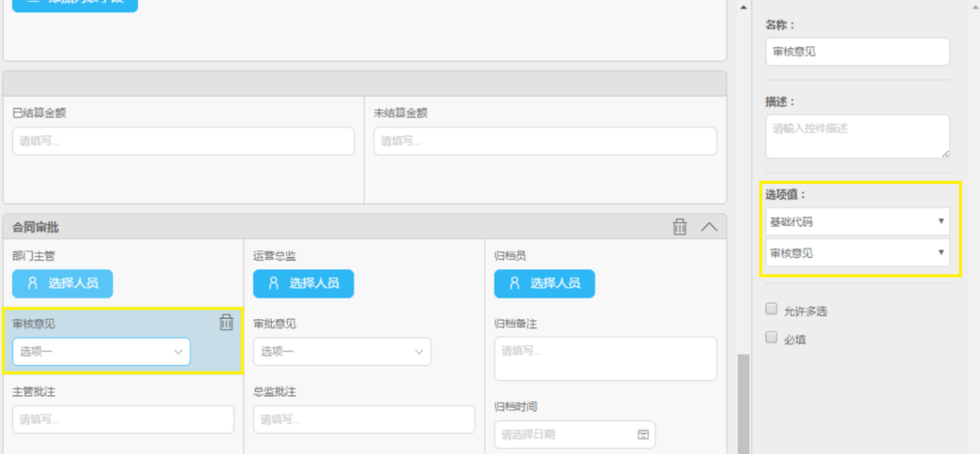
Task: Click the form canvas vertical scrollbar thumb
Action: click(743, 402)
